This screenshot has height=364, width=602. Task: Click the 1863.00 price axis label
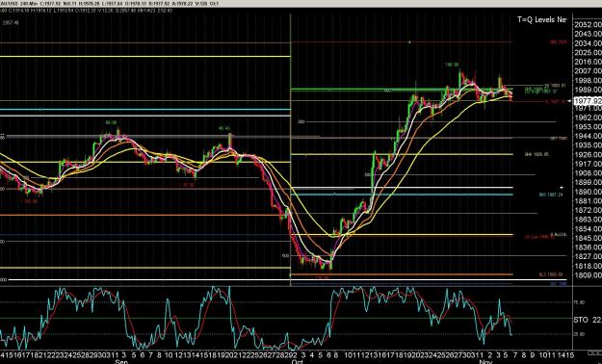pos(589,220)
